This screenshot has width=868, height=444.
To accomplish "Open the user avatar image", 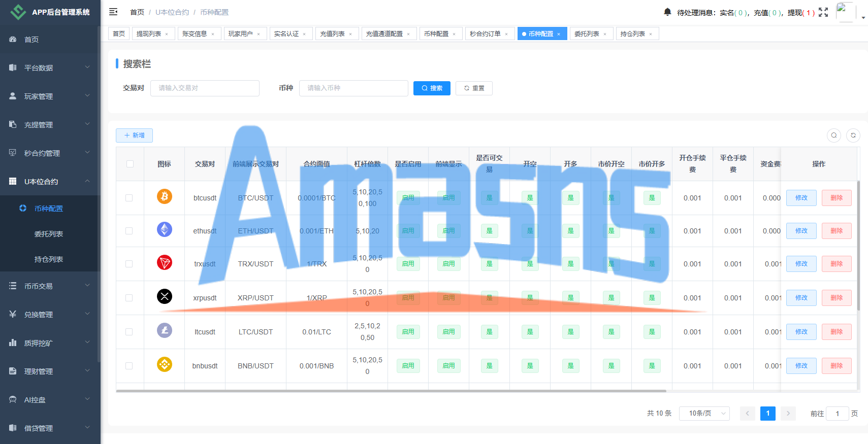I will click(846, 12).
